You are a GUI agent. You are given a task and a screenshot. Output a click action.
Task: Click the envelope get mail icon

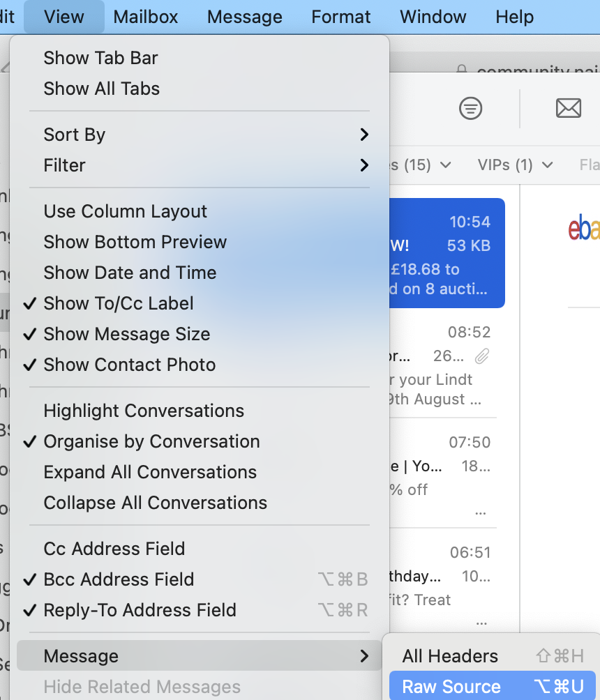click(x=569, y=108)
